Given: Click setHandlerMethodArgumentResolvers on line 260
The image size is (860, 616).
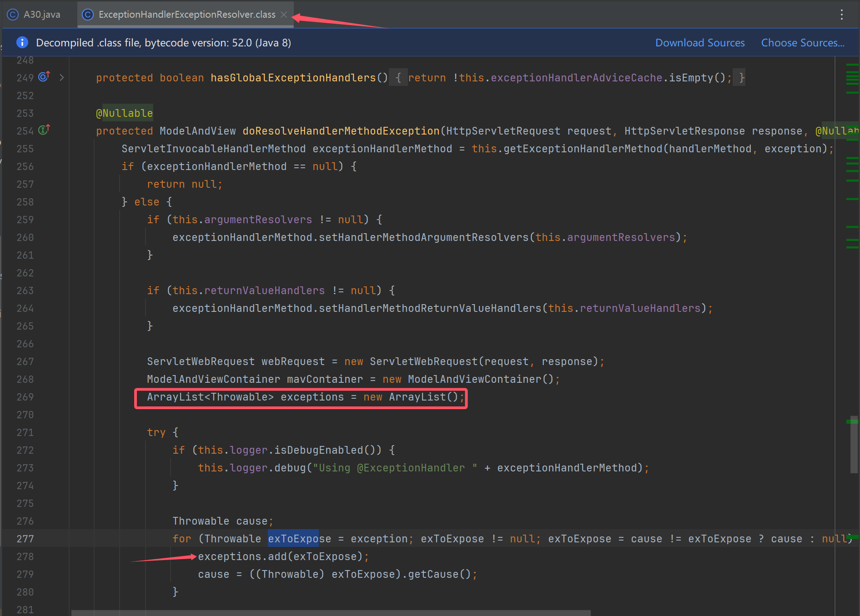Looking at the screenshot, I should pos(423,237).
